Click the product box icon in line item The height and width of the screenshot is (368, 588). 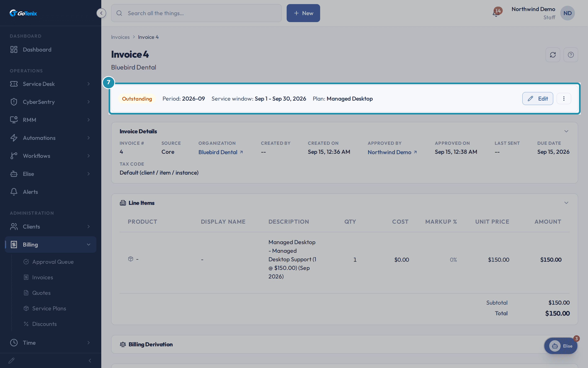[x=131, y=259]
